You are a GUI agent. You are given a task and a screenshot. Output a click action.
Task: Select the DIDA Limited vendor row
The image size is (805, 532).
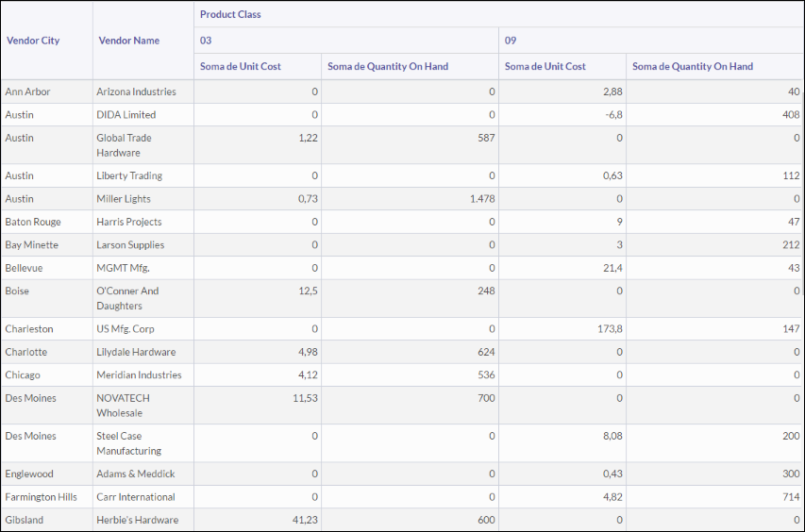pos(126,115)
